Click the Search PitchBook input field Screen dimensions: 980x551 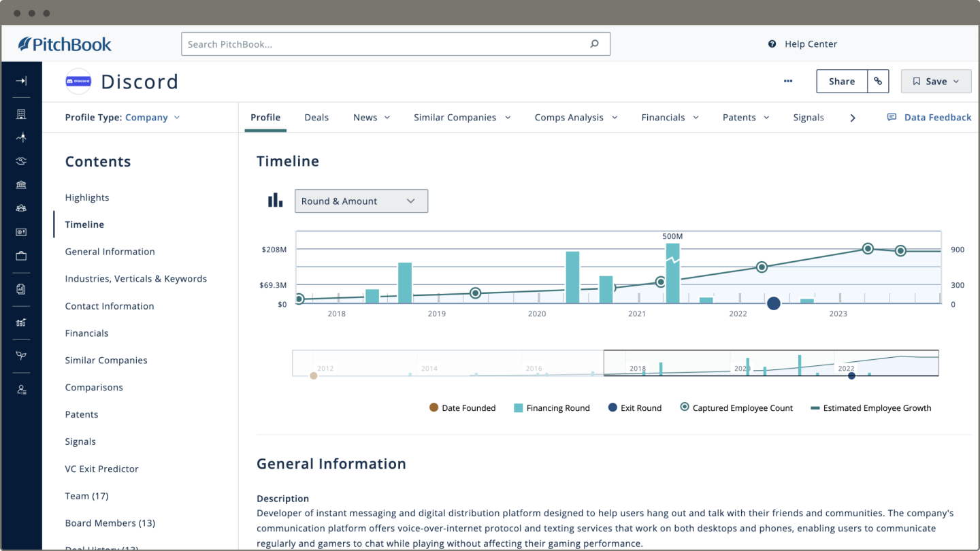395,44
